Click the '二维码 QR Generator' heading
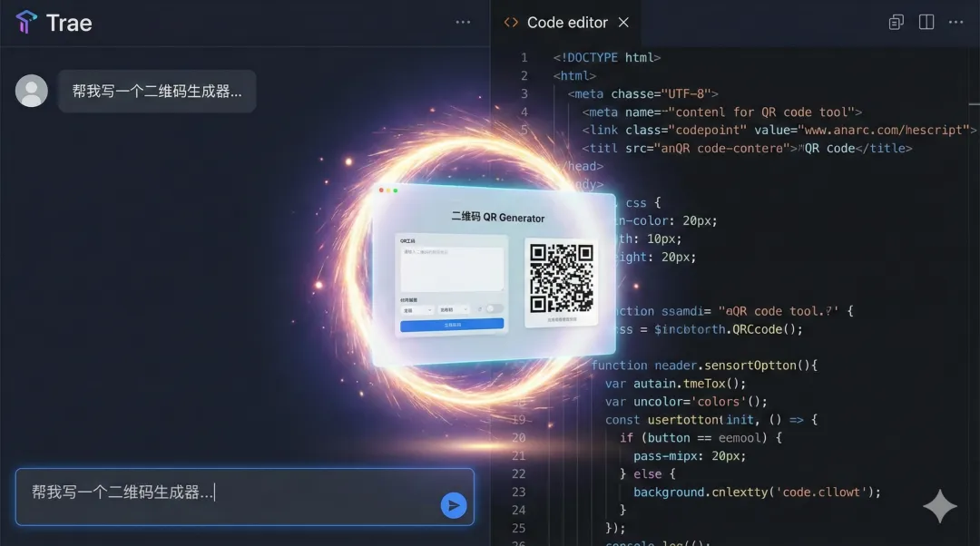 coord(498,218)
